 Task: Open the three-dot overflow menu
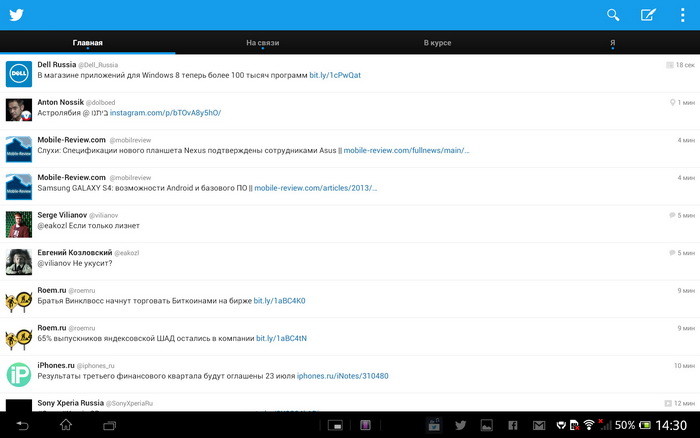point(683,15)
